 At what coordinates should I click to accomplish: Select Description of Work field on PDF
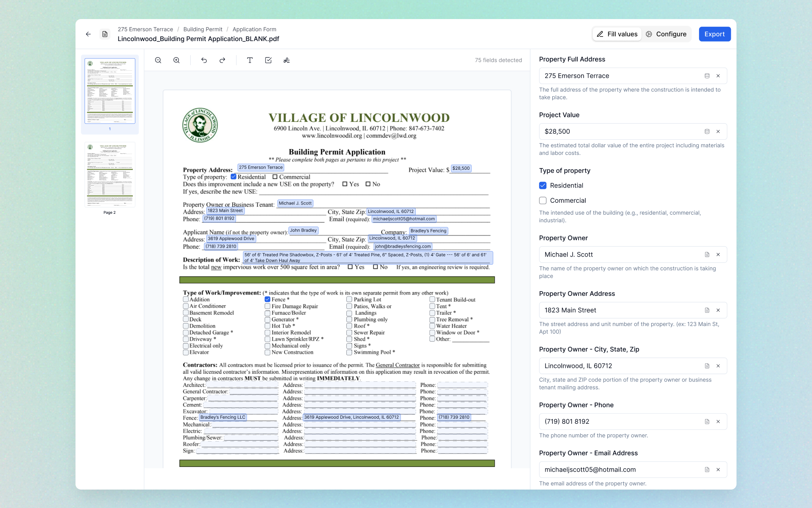coord(368,257)
